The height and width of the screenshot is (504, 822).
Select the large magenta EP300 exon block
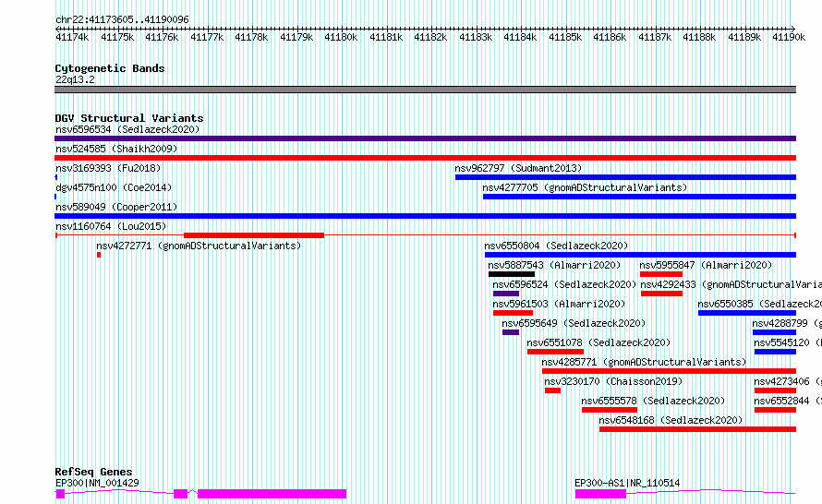272,494
